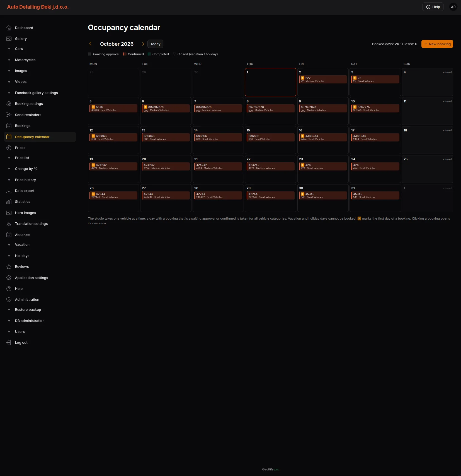Screen dimensions: 461x476
Task: Create a New booking
Action: pos(437,44)
